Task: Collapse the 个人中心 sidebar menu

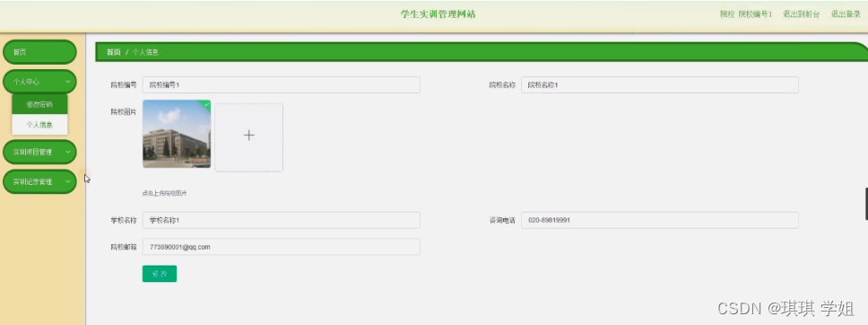Action: 39,82
